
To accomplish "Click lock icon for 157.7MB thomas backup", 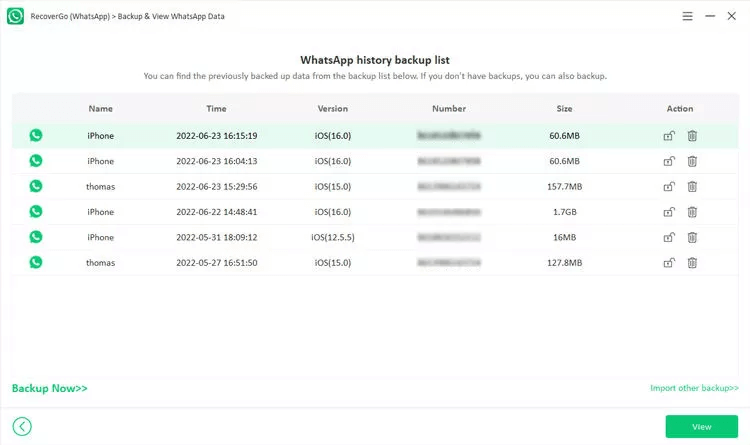I will pos(668,186).
